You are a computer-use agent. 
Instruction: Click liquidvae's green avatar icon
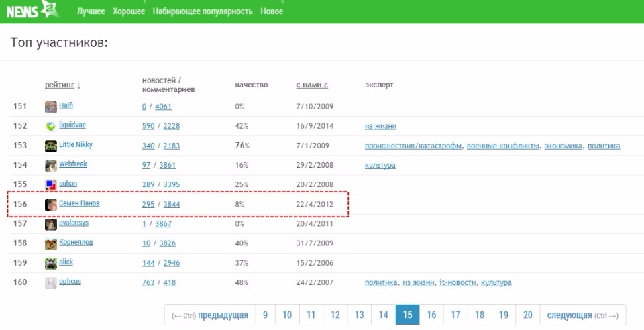[51, 126]
